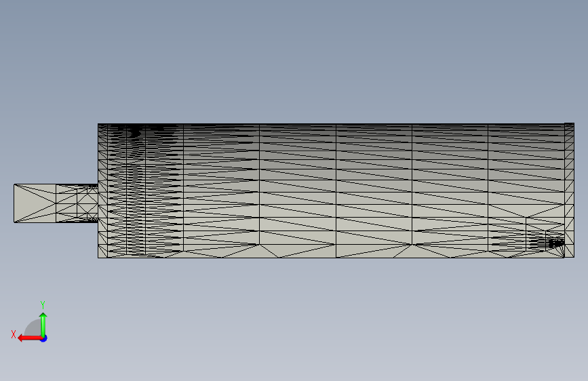Select the small shaft on the left
This screenshot has width=588, height=381.
coord(56,203)
